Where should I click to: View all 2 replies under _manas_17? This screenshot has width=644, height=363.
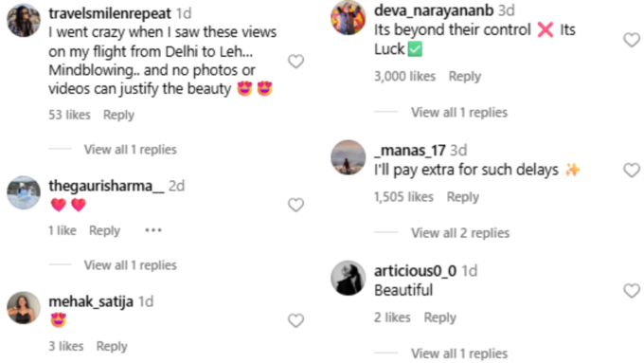460,233
